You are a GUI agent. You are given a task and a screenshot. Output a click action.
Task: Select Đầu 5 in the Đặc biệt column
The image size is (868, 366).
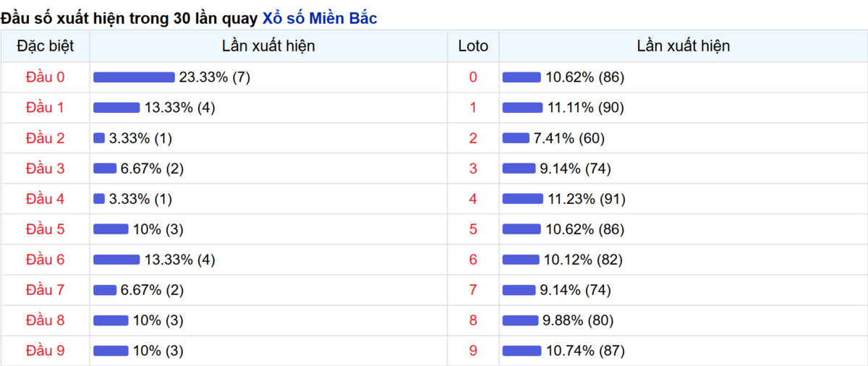(x=45, y=229)
